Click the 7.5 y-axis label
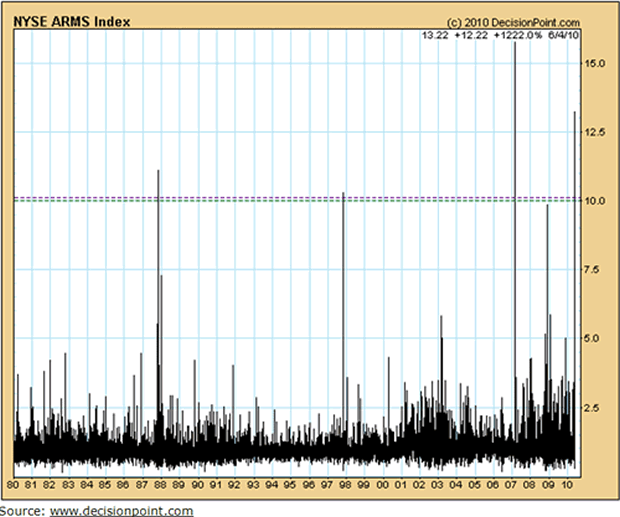 pyautogui.click(x=594, y=269)
